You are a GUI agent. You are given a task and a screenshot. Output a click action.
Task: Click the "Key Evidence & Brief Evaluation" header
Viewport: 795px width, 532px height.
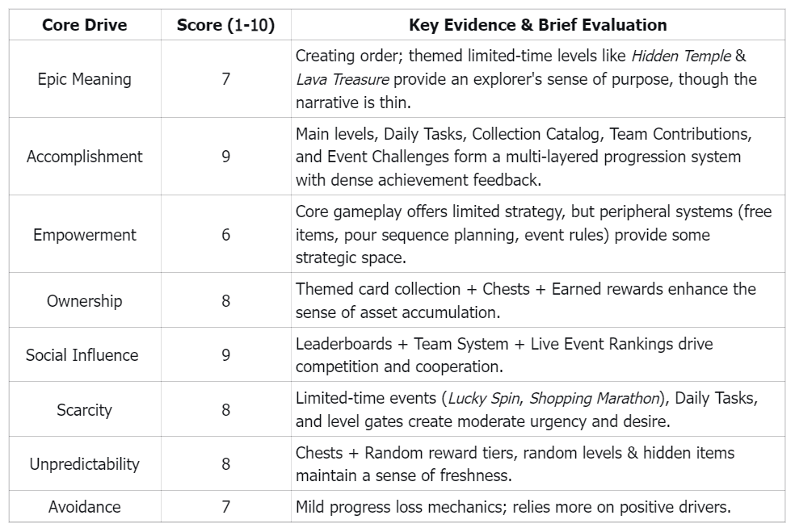[x=537, y=25]
